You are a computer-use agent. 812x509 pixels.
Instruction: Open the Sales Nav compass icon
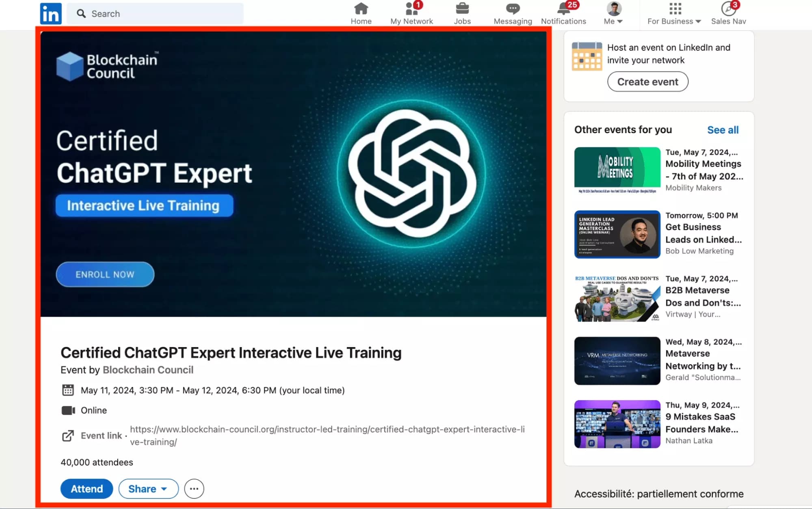coord(728,9)
